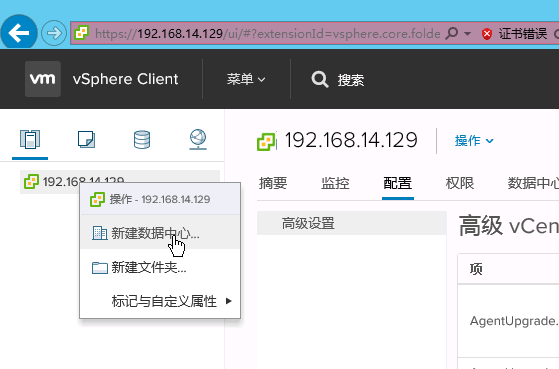Viewport: 559px width, 369px height.
Task: Go back with the browser back arrow
Action: click(19, 33)
